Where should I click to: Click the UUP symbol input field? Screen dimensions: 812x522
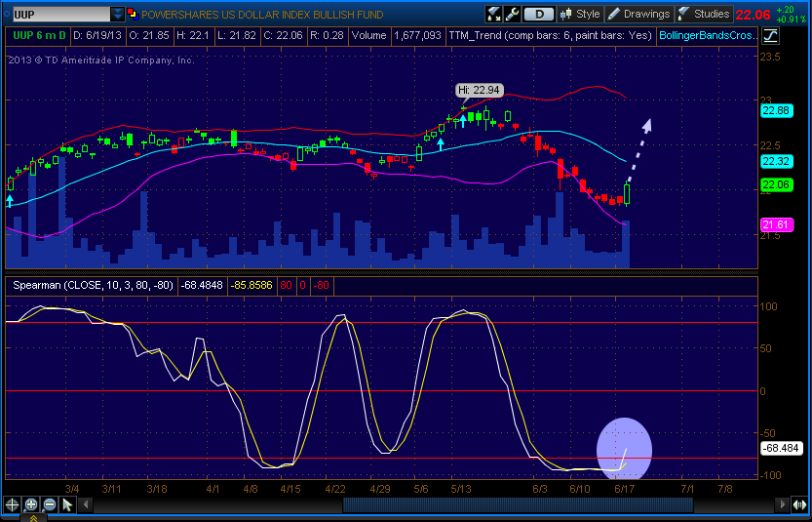[x=61, y=14]
